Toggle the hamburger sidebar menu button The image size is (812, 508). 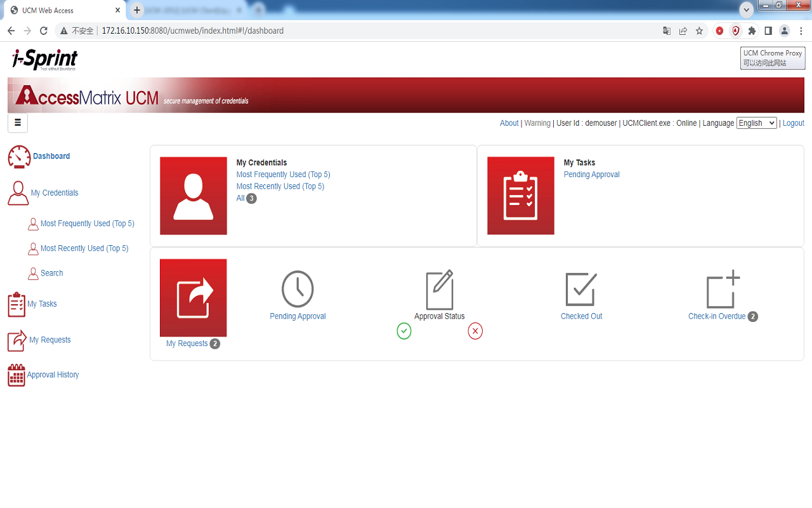[x=18, y=123]
